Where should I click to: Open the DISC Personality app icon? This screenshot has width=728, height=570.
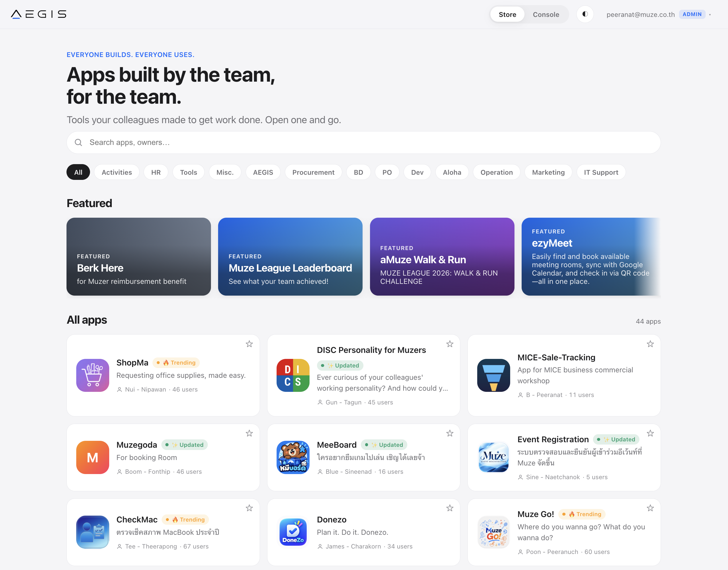pyautogui.click(x=293, y=375)
